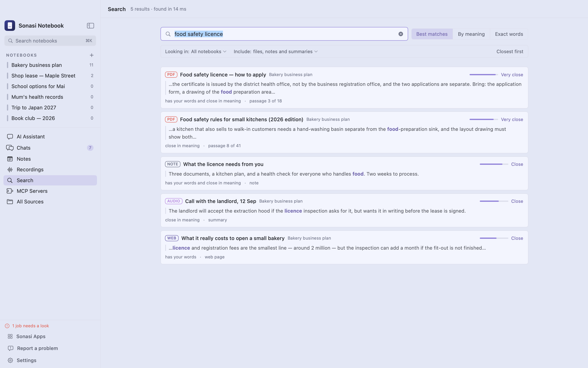The image size is (588, 368).
Task: Select the Search item in sidebar
Action: click(50, 180)
